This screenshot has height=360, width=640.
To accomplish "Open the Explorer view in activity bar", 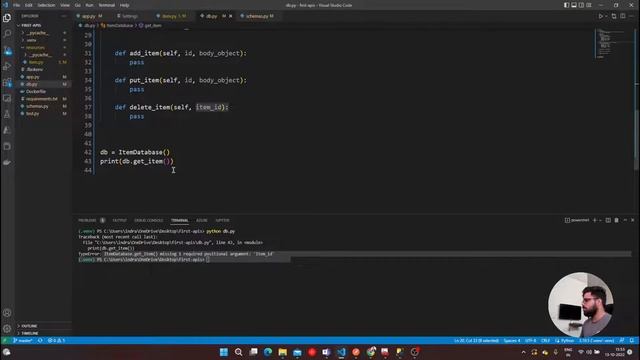I will coord(7,18).
